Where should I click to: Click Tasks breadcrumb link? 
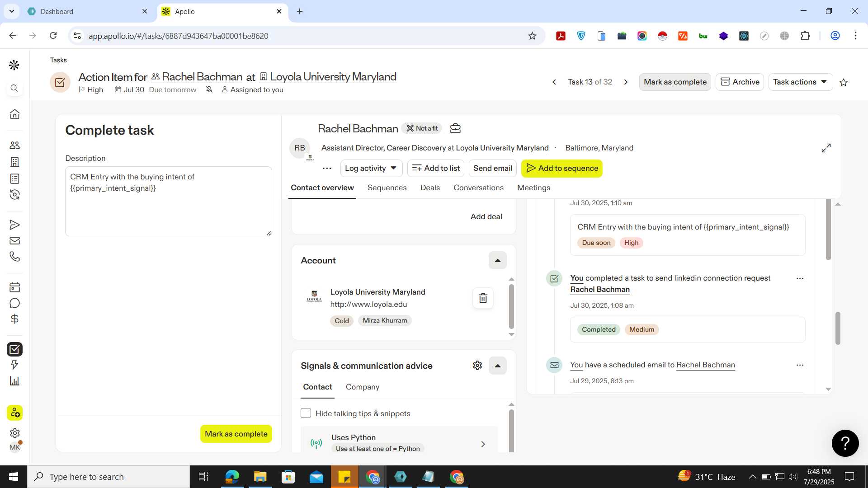[x=58, y=60]
